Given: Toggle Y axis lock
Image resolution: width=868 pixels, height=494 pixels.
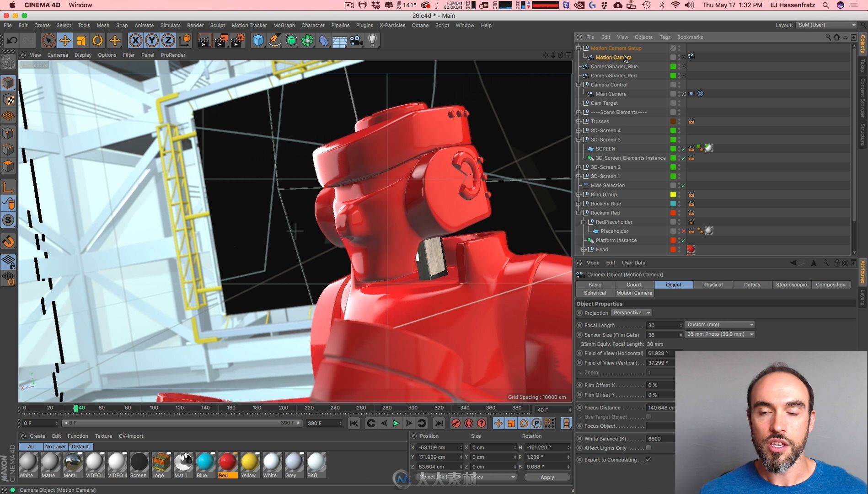Looking at the screenshot, I should (152, 40).
